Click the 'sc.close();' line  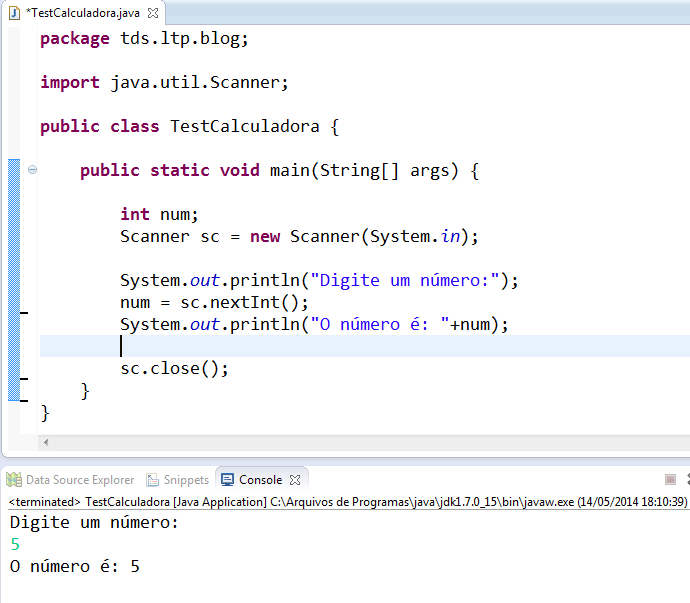point(174,368)
